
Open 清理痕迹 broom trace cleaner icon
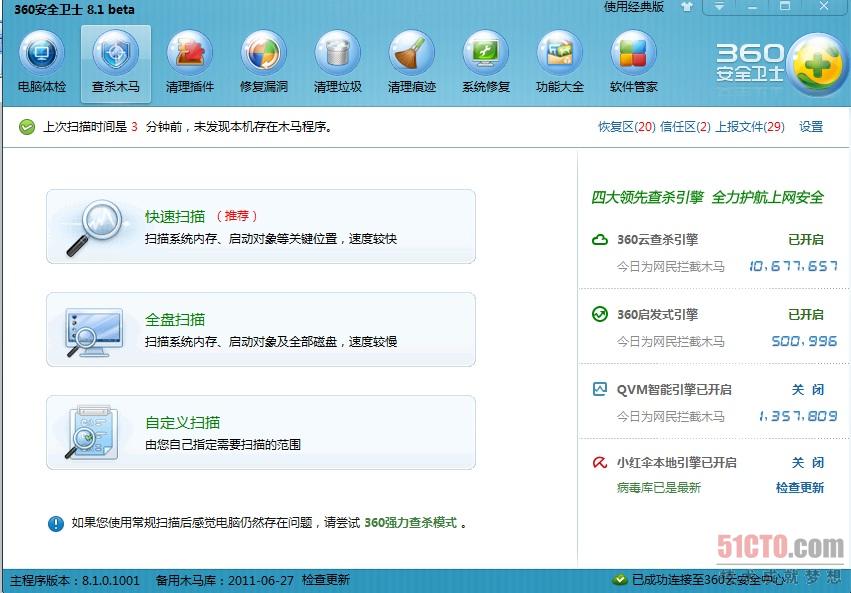tap(411, 53)
